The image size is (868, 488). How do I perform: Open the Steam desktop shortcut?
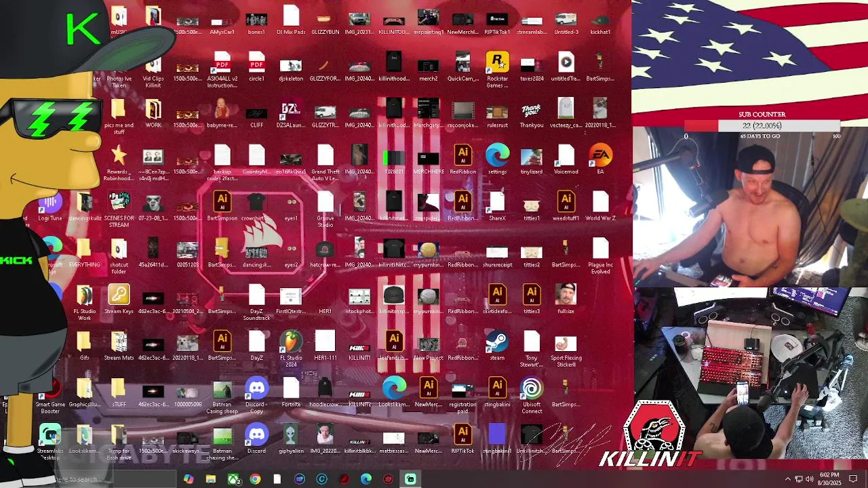pyautogui.click(x=497, y=342)
